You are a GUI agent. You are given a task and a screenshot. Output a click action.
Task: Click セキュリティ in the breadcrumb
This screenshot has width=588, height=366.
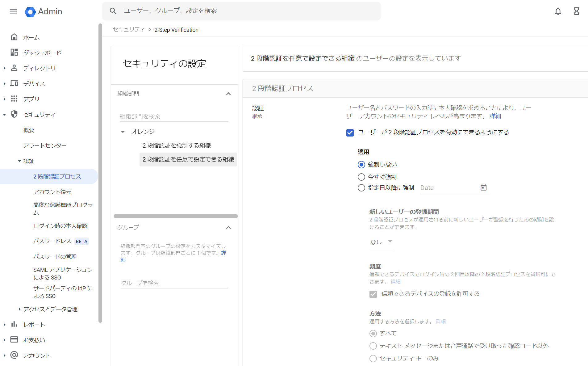[x=129, y=30]
